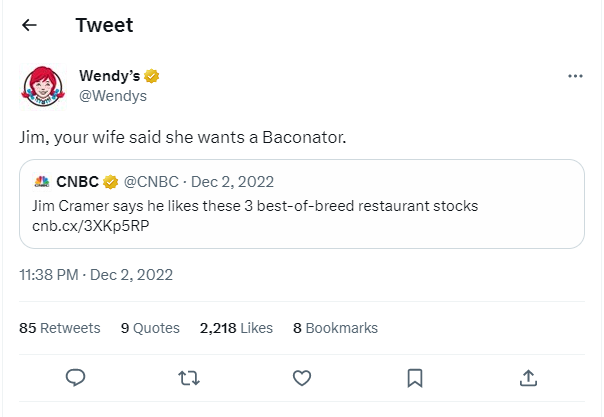
Task: View the 9 Quotes list
Action: (150, 328)
